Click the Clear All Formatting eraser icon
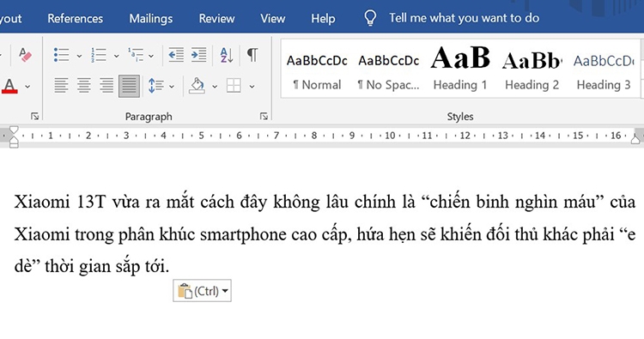The image size is (644, 339). coord(25,55)
